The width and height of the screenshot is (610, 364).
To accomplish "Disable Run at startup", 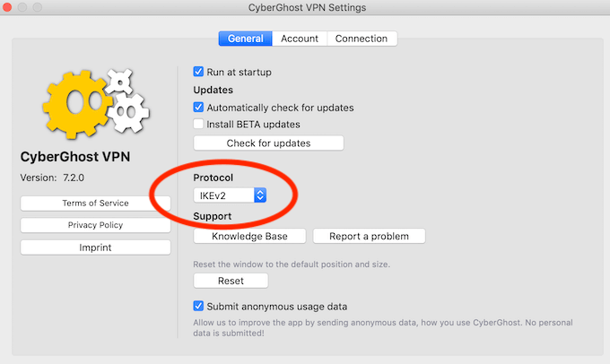I will tap(199, 72).
